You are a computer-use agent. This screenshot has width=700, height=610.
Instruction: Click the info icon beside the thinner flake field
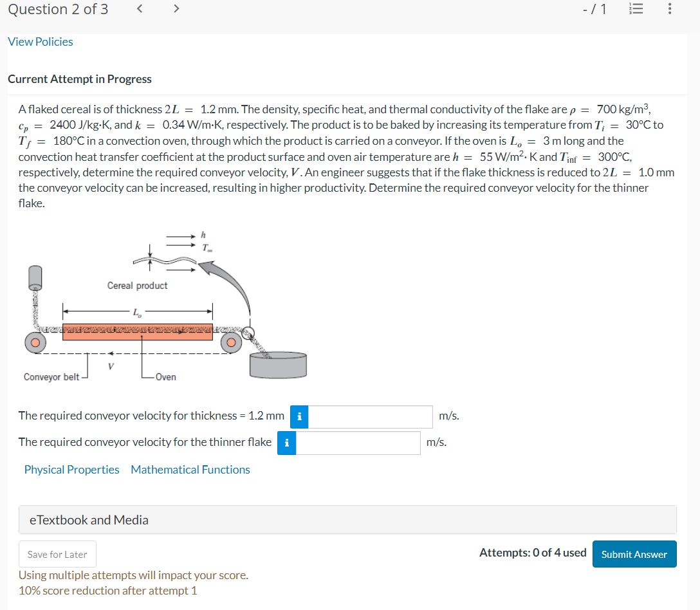click(286, 442)
